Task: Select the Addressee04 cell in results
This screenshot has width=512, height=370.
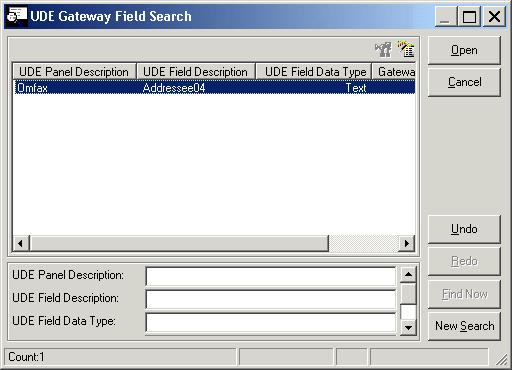Action: coord(174,88)
